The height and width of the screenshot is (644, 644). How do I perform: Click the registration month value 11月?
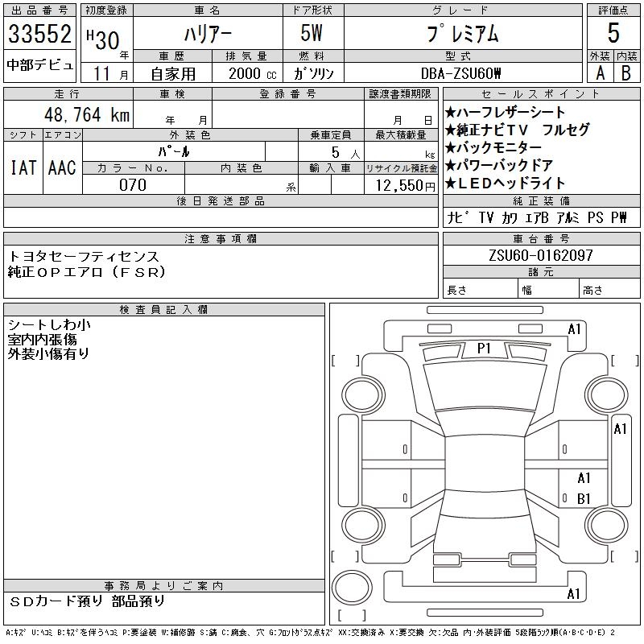pyautogui.click(x=110, y=74)
